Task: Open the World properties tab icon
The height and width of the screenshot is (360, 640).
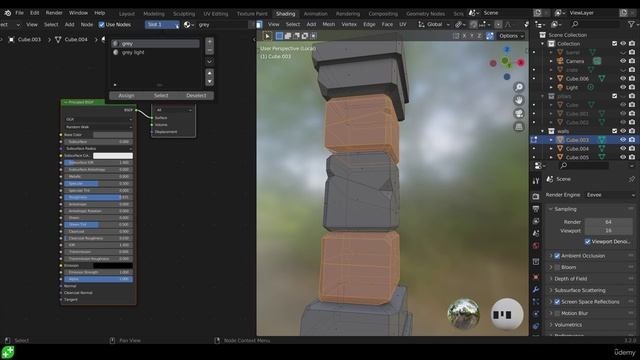Action: coord(536,245)
